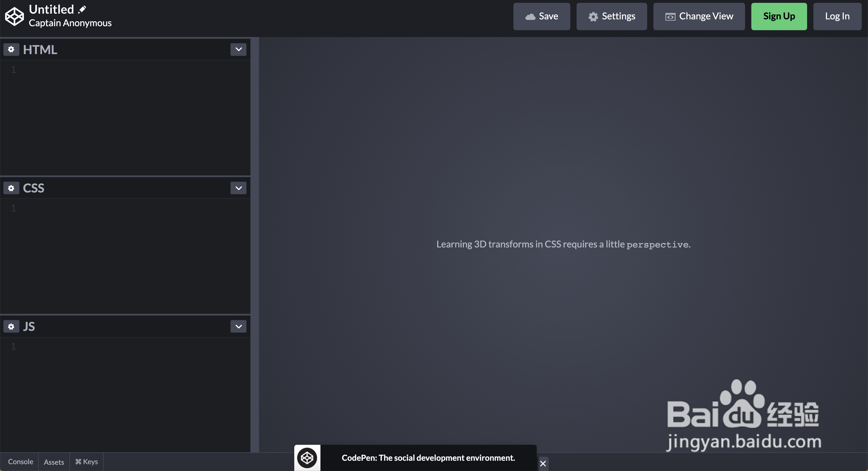The width and height of the screenshot is (868, 471).
Task: Click the Sign Up button
Action: [x=779, y=16]
